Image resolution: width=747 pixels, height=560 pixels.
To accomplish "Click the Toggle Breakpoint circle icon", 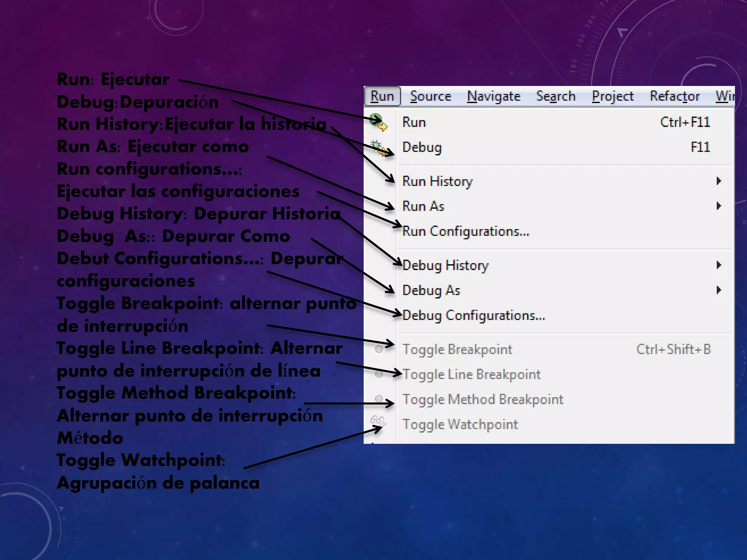I will tap(379, 349).
